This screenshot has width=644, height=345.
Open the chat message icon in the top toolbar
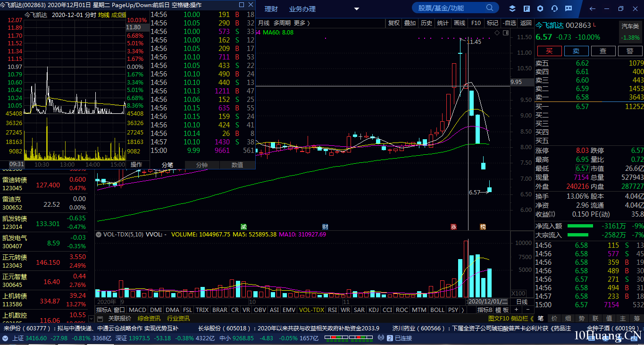click(x=569, y=8)
